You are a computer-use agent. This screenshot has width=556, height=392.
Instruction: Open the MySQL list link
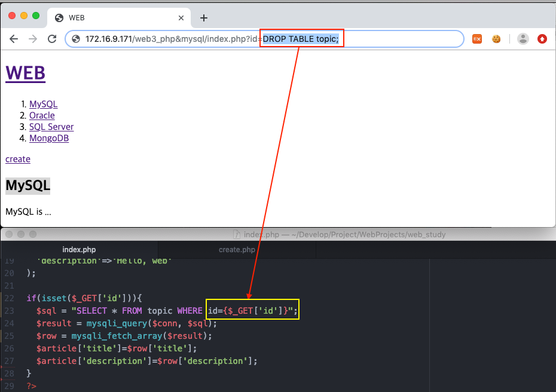[43, 104]
